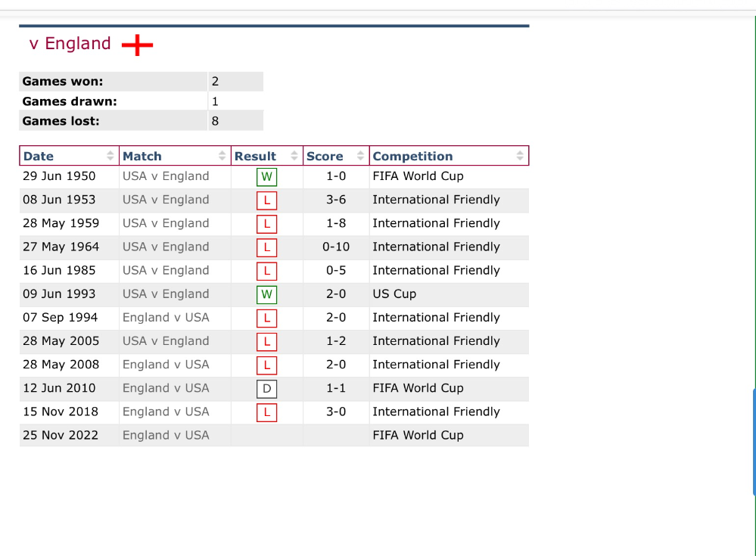756x556 pixels.
Task: Click the England flag icon
Action: click(138, 45)
